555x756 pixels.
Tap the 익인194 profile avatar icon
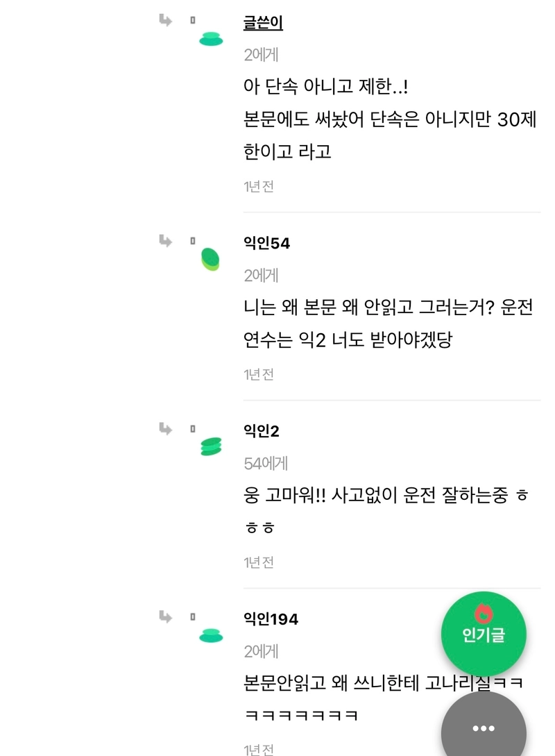click(211, 635)
